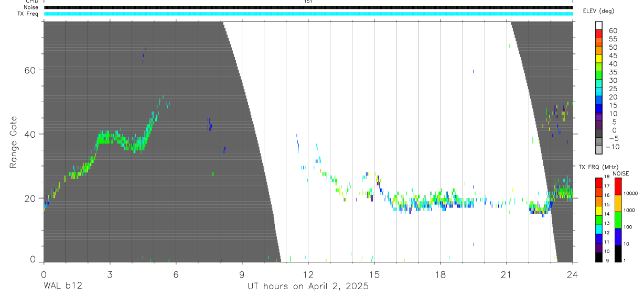Click the 45 value on ELEV scale

point(613,56)
